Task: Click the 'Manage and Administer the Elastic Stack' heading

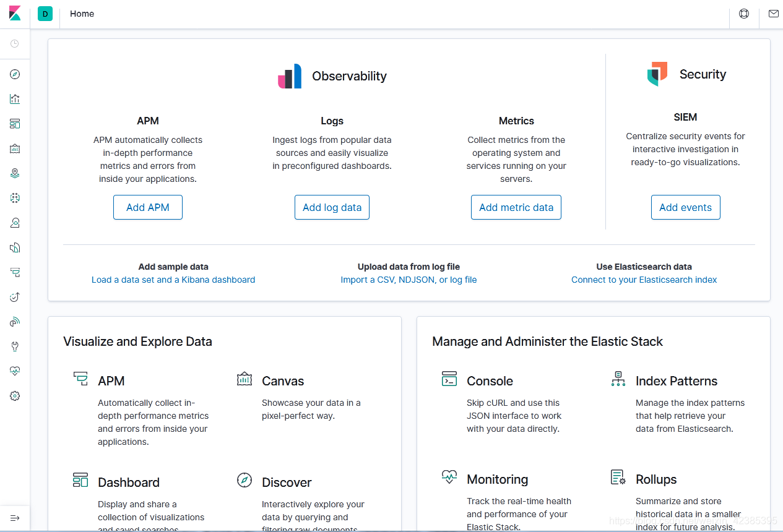Action: point(547,341)
